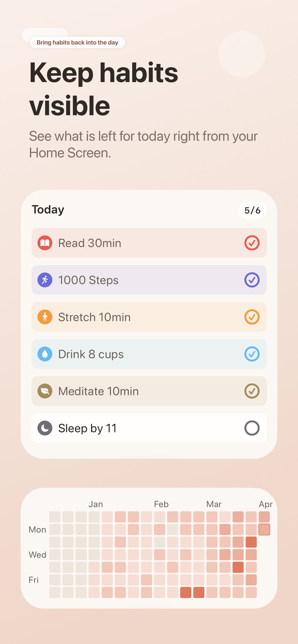
Task: Open the Sleep by 11 habit row
Action: click(x=149, y=428)
